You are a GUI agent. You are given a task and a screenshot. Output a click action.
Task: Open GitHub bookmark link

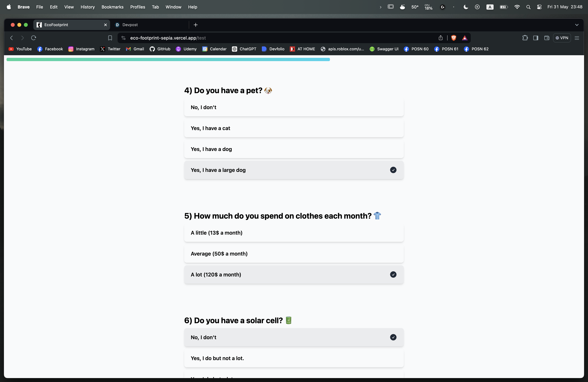click(160, 49)
